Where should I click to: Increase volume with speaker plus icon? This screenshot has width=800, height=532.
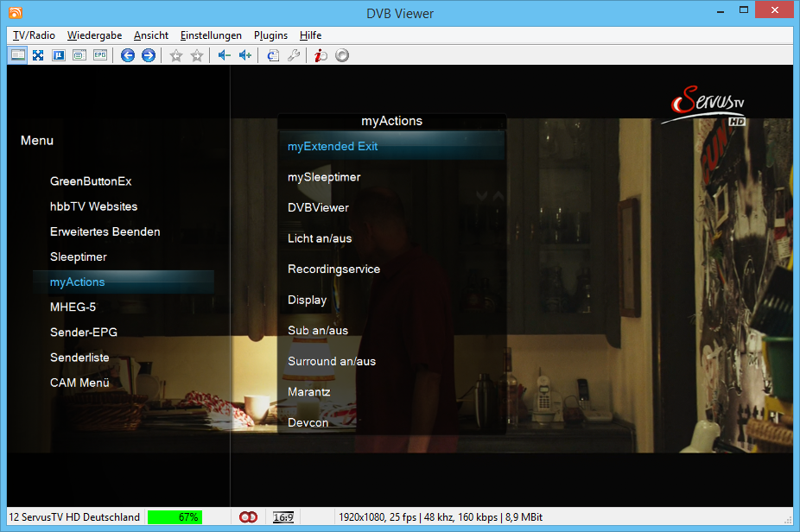click(244, 55)
